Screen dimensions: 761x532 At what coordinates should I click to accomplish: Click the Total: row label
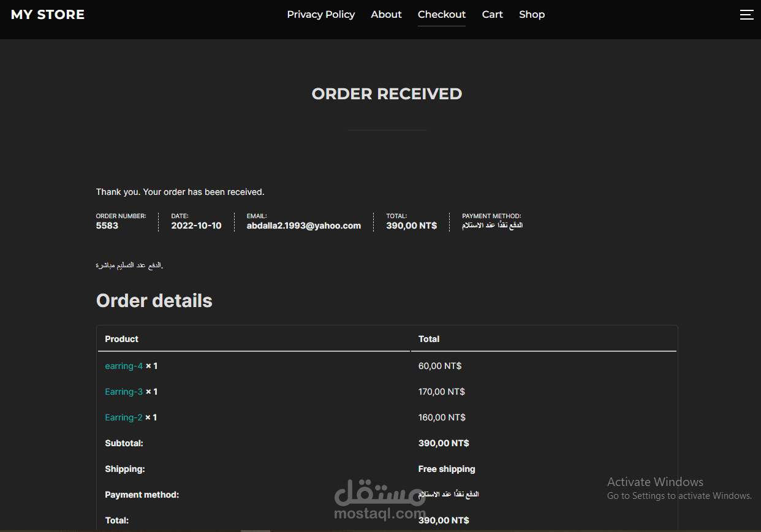(117, 520)
